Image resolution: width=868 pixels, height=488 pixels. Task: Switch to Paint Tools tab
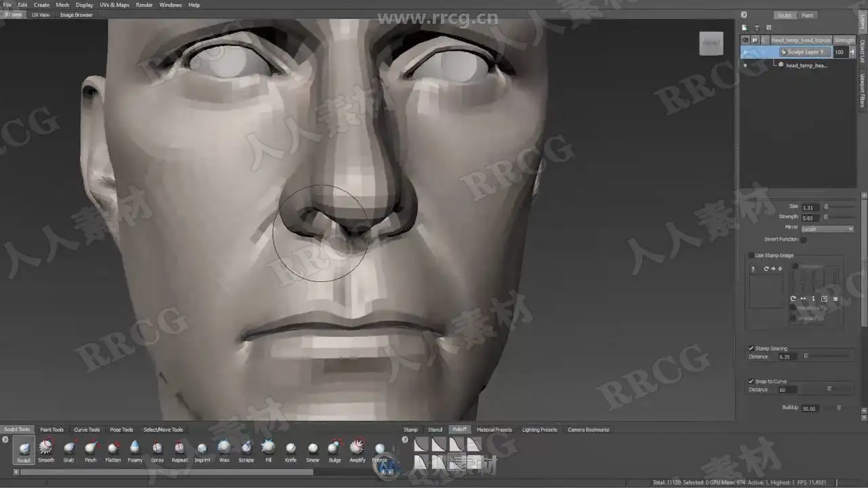click(52, 430)
